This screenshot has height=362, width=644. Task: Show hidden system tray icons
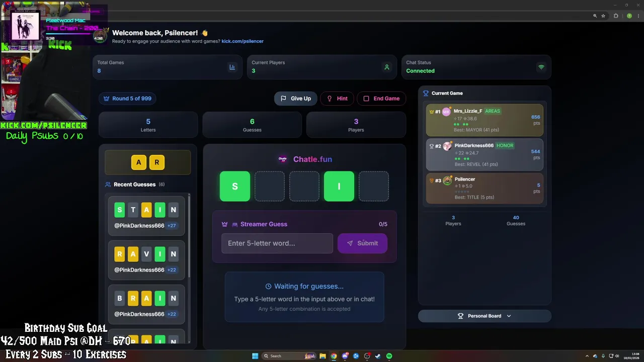(x=588, y=356)
